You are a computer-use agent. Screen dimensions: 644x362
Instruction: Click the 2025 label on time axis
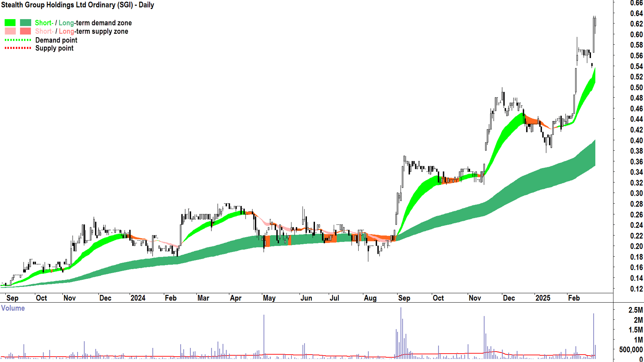(543, 298)
